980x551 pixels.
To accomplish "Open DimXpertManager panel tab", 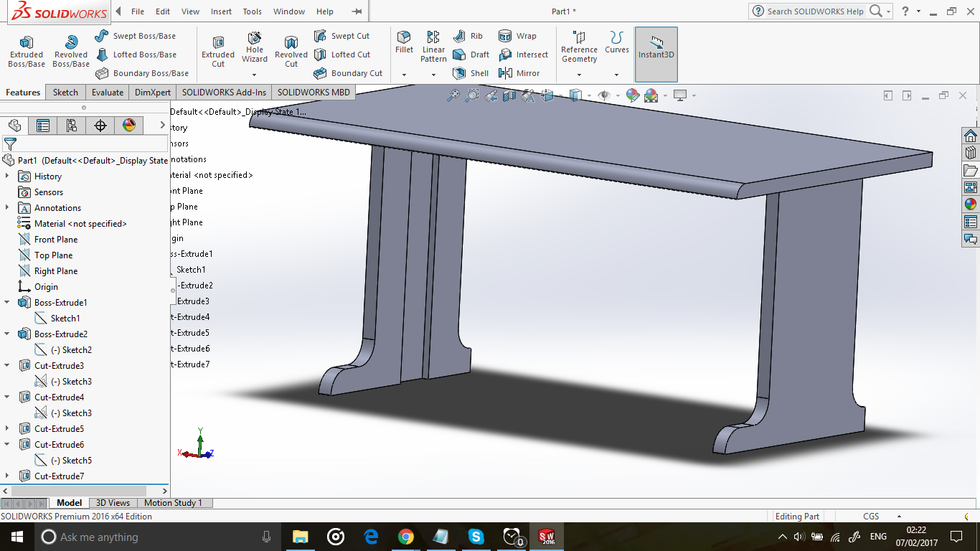I will pyautogui.click(x=100, y=126).
